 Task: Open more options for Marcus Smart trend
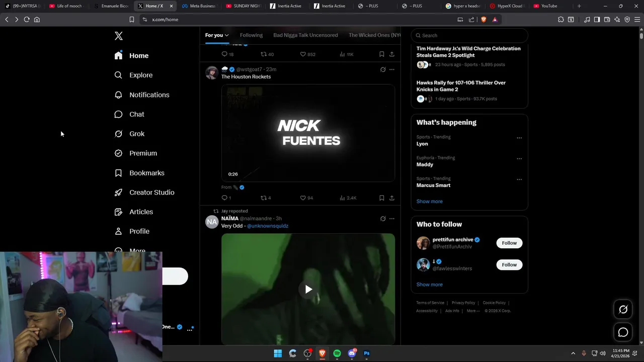coord(519,179)
